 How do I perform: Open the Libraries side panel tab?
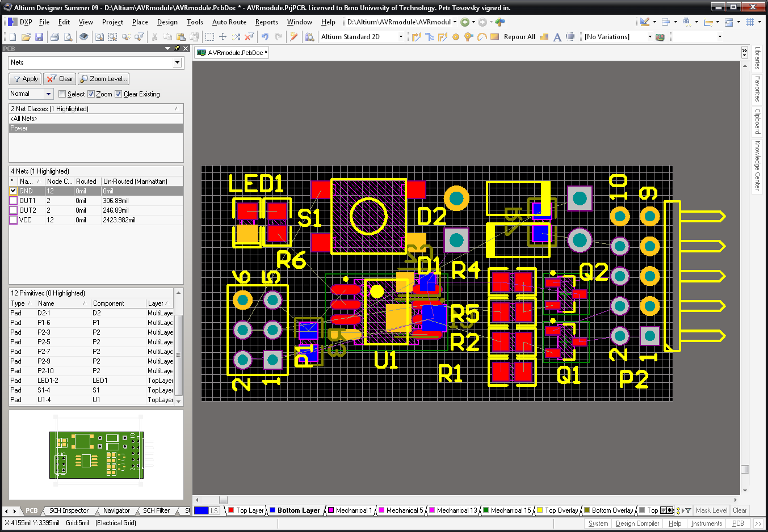tap(757, 58)
